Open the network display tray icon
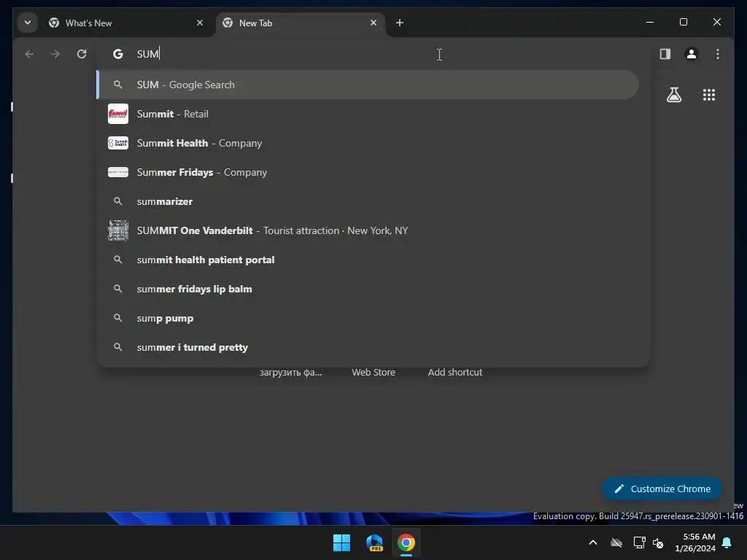747x560 pixels. coord(639,542)
